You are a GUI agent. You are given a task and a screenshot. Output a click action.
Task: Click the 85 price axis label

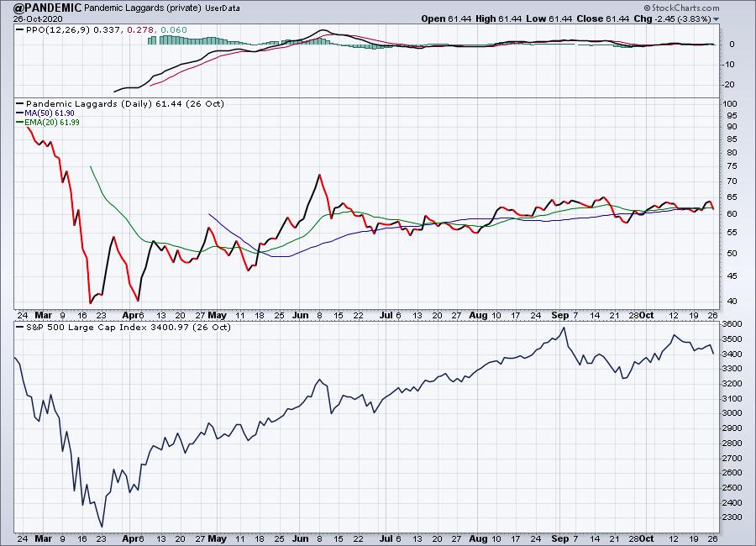pyautogui.click(x=732, y=139)
